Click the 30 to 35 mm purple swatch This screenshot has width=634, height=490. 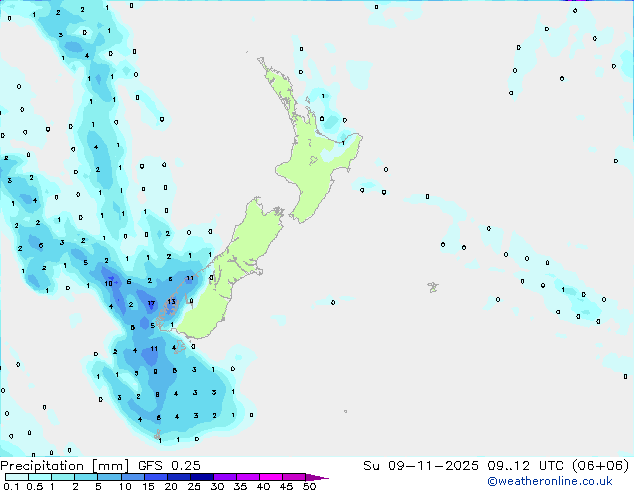click(224, 477)
